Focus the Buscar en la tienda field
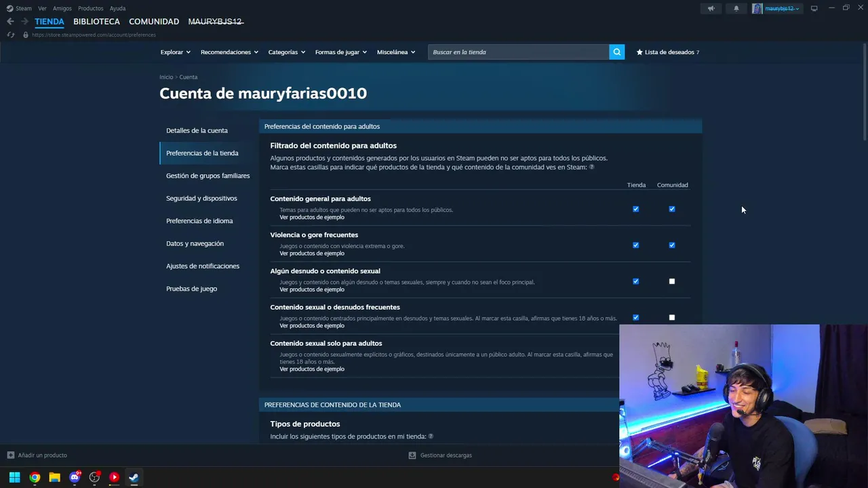The image size is (868, 488). (518, 52)
